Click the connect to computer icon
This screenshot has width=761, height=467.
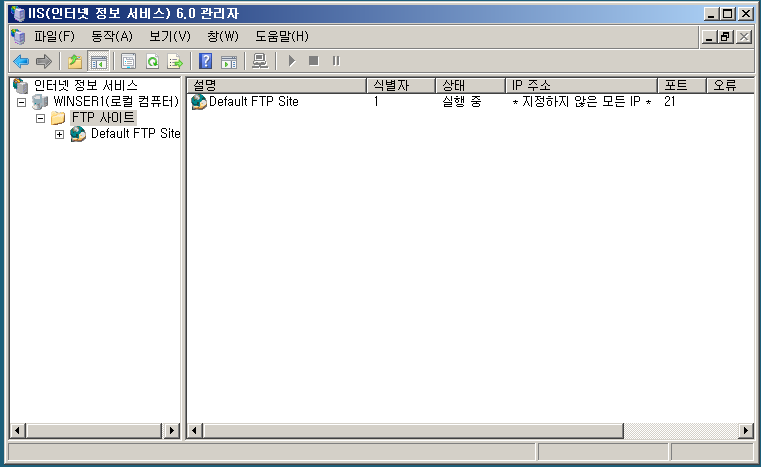click(260, 61)
